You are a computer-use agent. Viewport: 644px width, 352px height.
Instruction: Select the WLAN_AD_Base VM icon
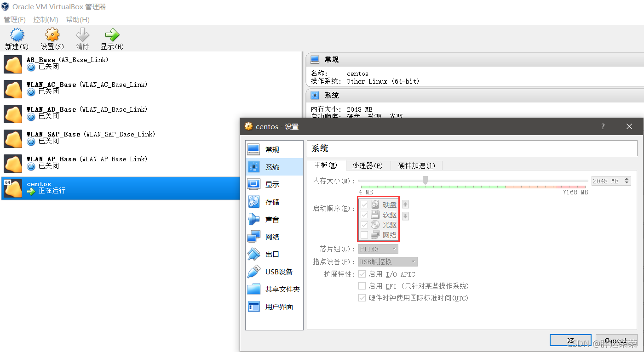pyautogui.click(x=13, y=114)
